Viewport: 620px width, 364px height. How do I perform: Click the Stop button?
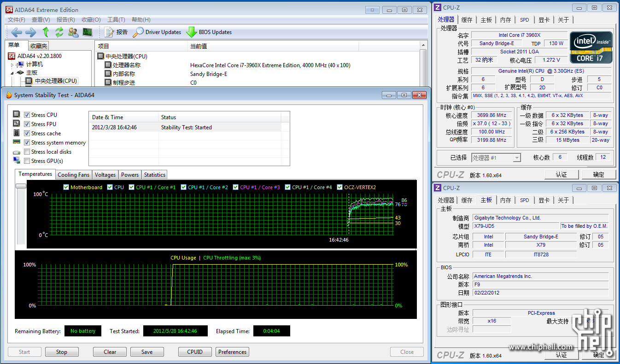pos(62,352)
